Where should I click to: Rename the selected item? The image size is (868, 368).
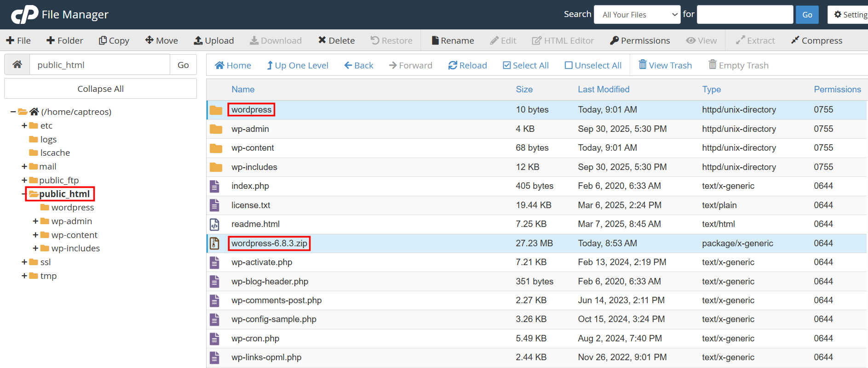coord(453,40)
